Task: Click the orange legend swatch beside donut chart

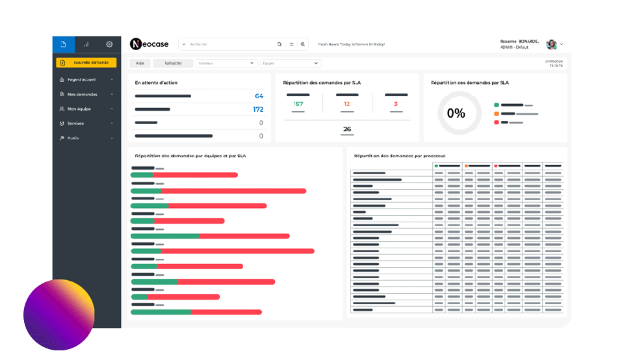Action: tap(496, 114)
